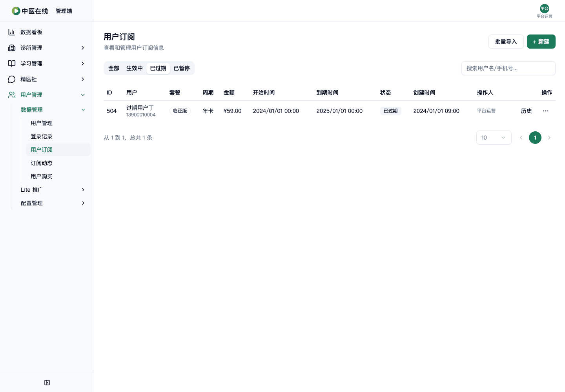Screen dimensions: 565x392
Task: Open 登录记录 in sidebar
Action: pos(58,136)
